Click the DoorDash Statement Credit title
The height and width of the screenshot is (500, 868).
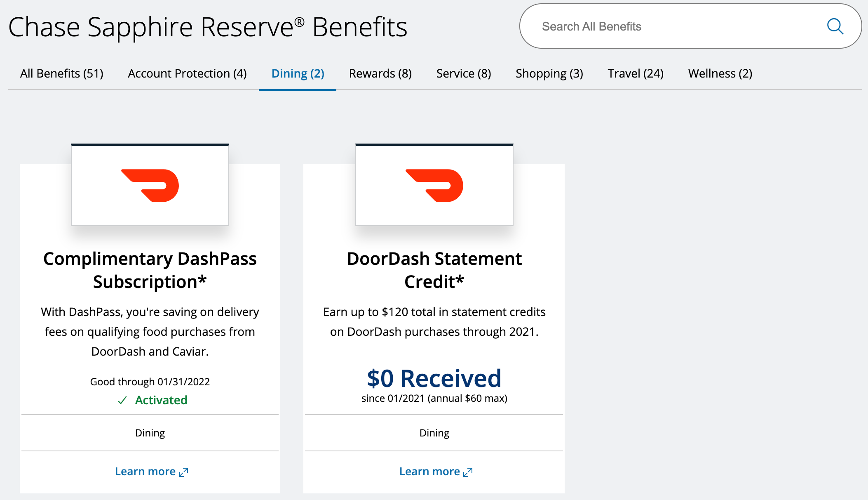[434, 270]
